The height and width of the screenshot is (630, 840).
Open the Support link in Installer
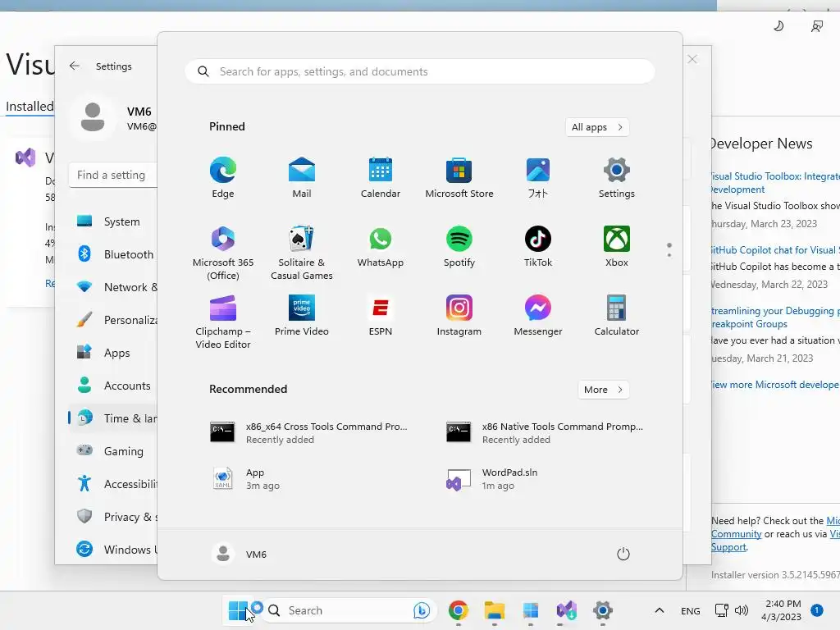point(728,547)
